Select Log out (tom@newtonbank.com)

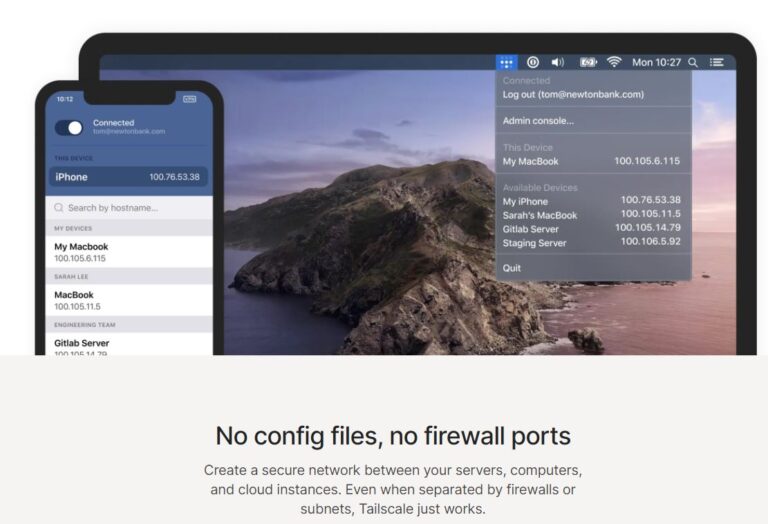(x=594, y=94)
